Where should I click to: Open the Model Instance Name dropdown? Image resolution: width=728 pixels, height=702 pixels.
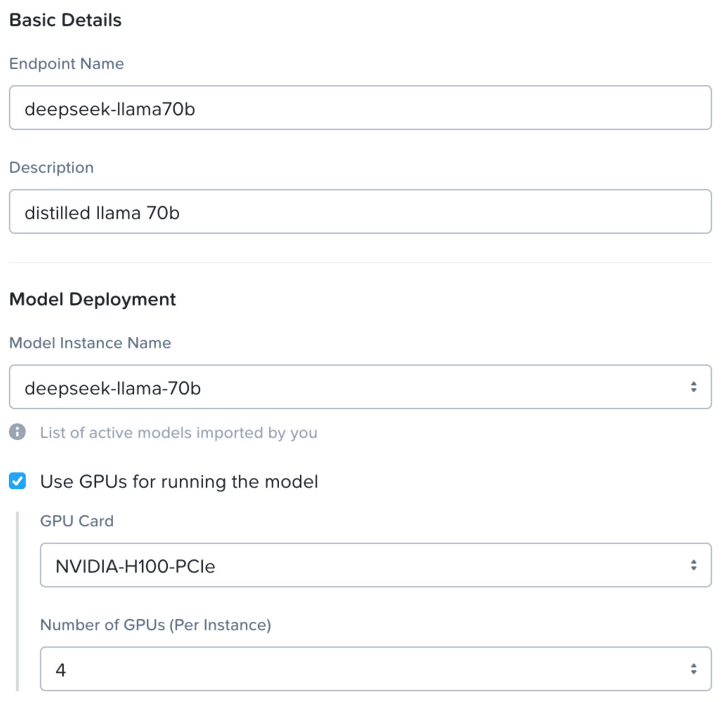359,387
